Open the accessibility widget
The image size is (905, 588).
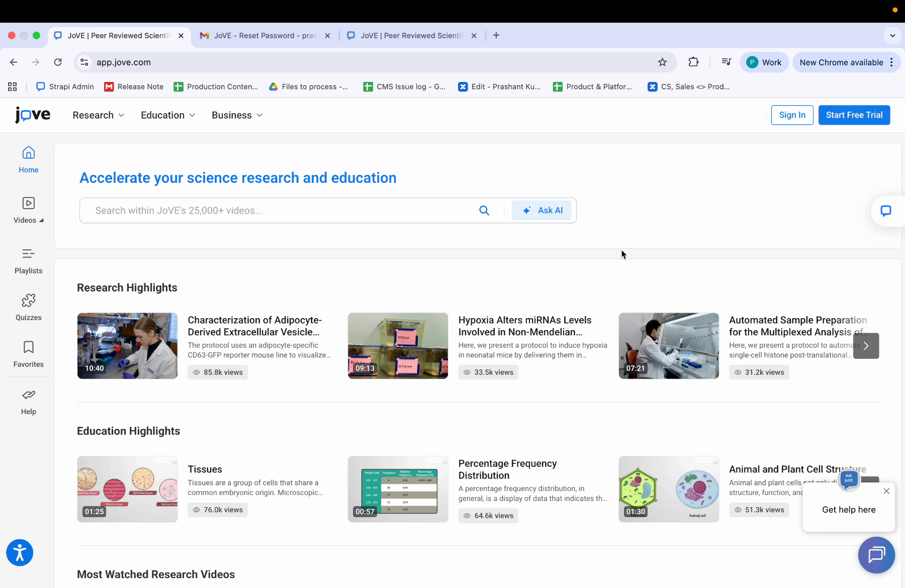pyautogui.click(x=20, y=553)
